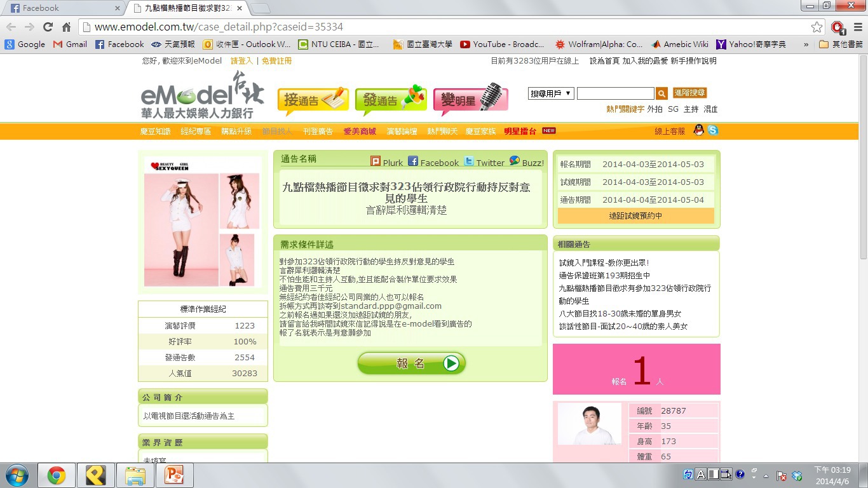Click the 請登入 login link

coord(241,61)
